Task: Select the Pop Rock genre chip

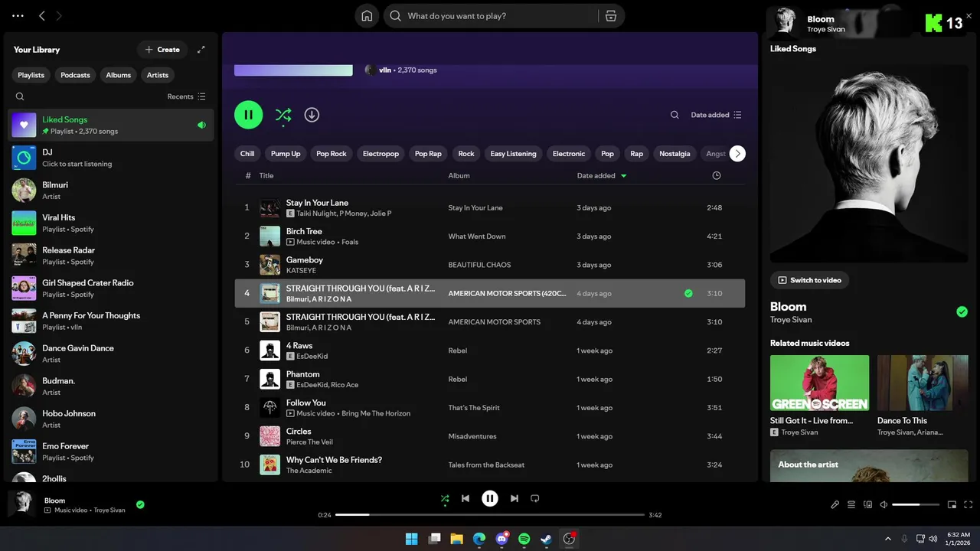Action: pos(332,154)
